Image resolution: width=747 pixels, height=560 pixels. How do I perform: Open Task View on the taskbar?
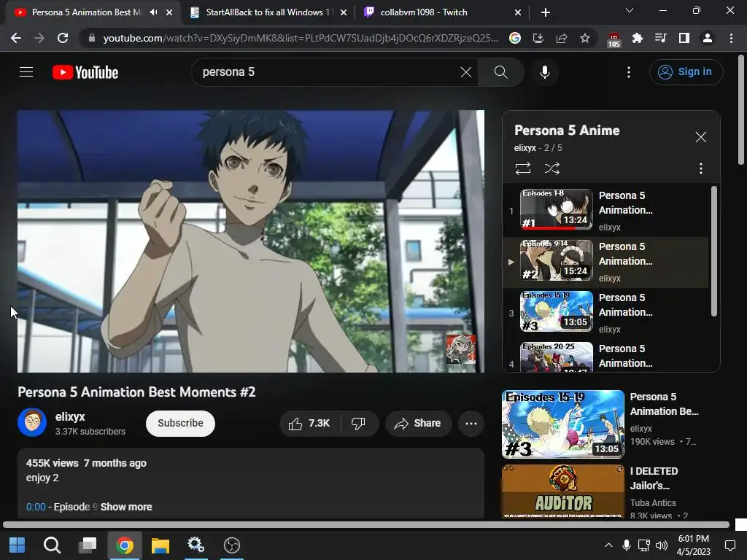[x=88, y=545]
